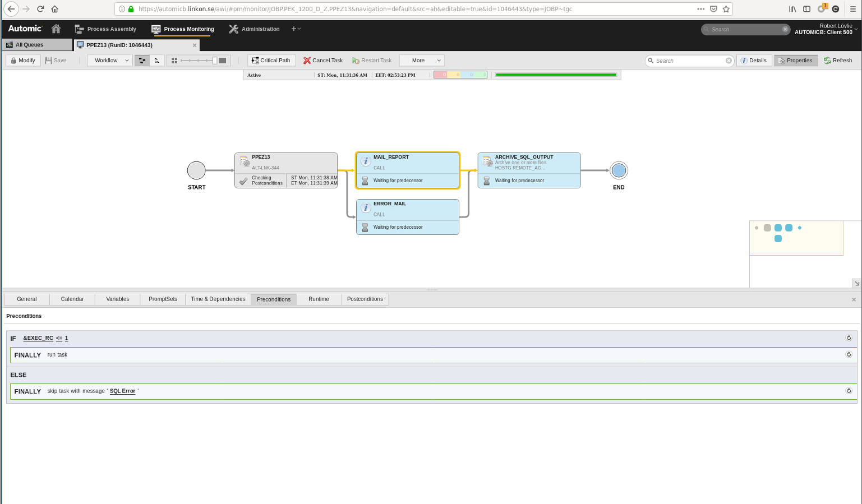Open Firefox library icon

[x=792, y=9]
